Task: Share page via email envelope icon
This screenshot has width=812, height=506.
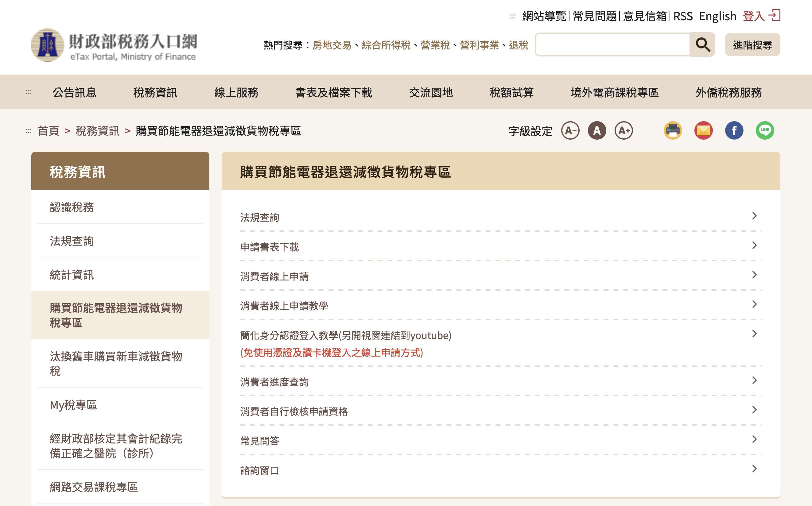Action: (x=704, y=130)
